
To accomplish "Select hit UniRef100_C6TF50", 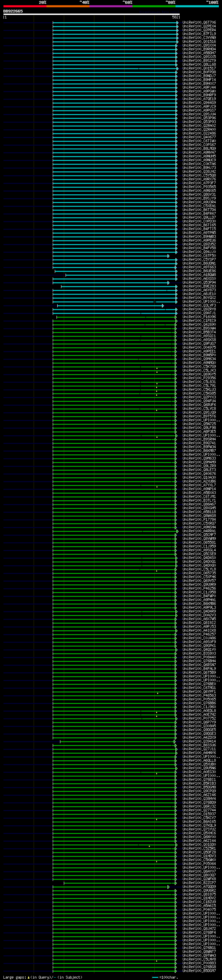I will [x=199, y=256].
